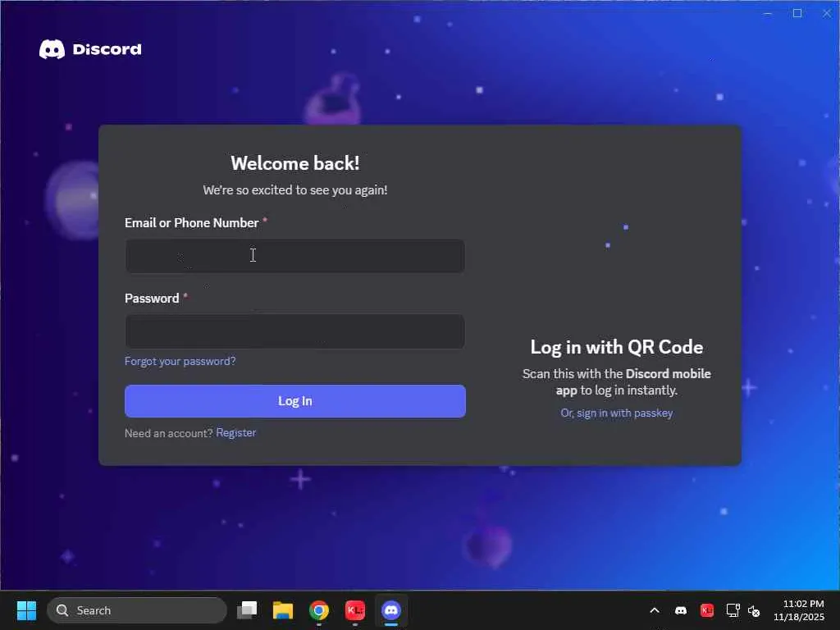Open Task View from the taskbar
840x630 pixels.
coord(247,610)
